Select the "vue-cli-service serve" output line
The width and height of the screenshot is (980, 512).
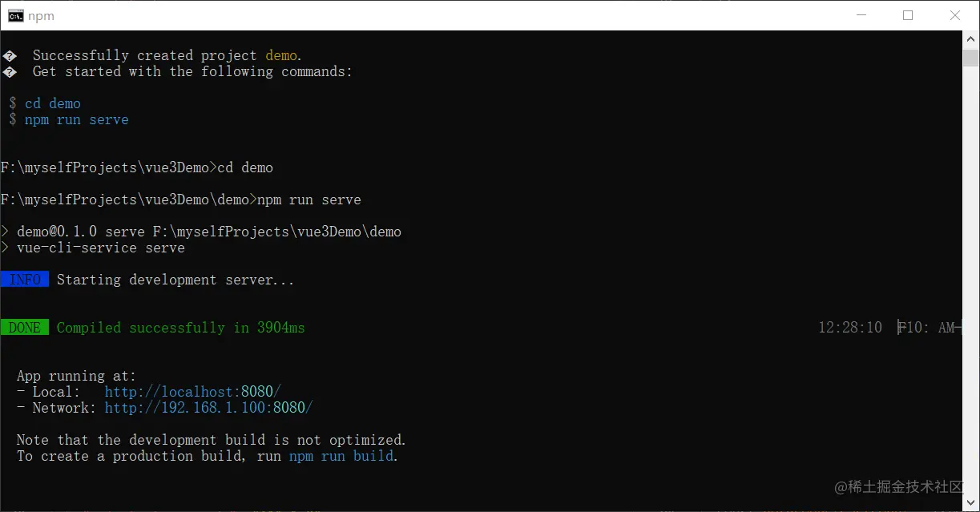(93, 248)
